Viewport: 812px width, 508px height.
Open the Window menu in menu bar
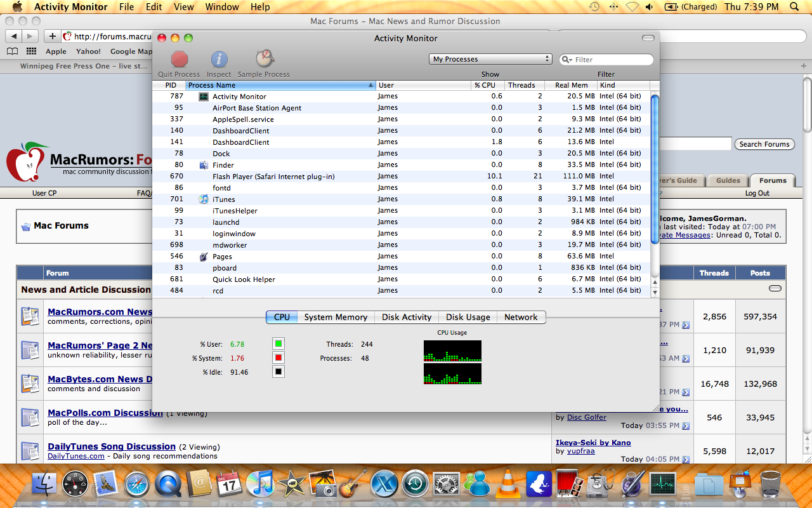pyautogui.click(x=222, y=7)
